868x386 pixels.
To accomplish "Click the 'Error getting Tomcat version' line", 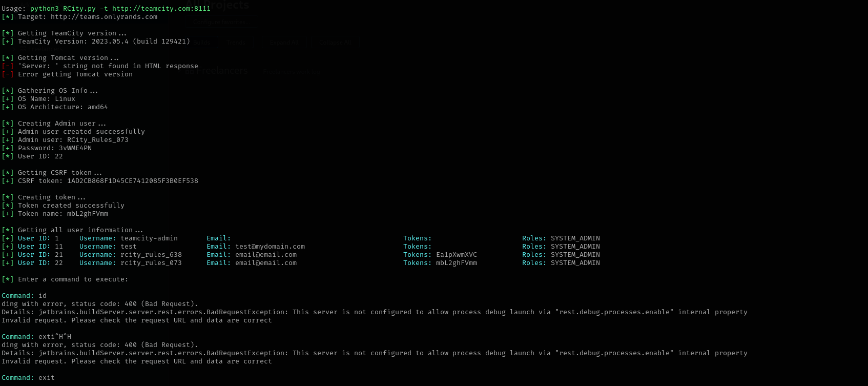I will coord(67,74).
